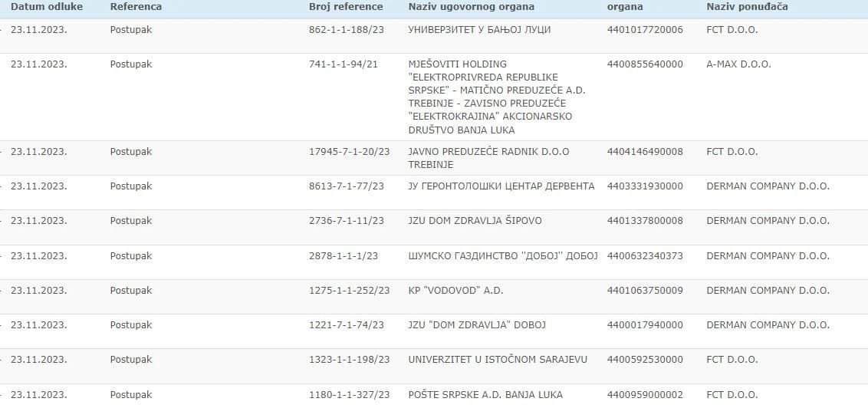Click date '23.11.2023.' in A-MAX row
This screenshot has height=418, width=868.
[x=39, y=64]
